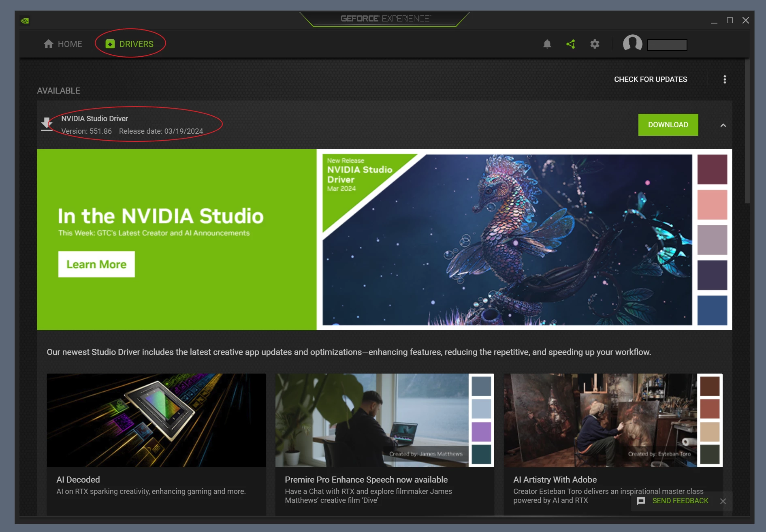The image size is (766, 532).
Task: Click 'Release date: 03/19/2024' text
Action: pos(161,131)
